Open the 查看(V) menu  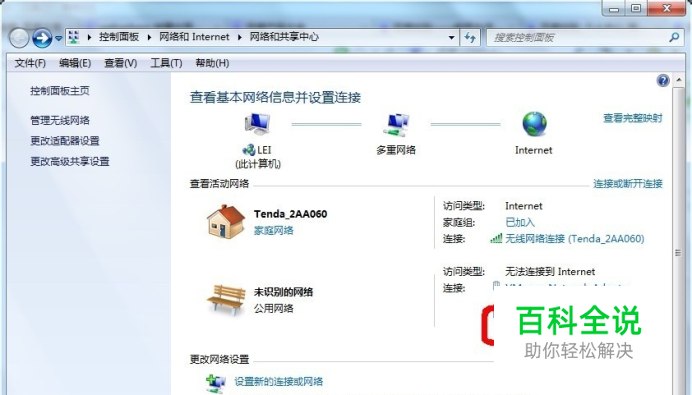120,63
